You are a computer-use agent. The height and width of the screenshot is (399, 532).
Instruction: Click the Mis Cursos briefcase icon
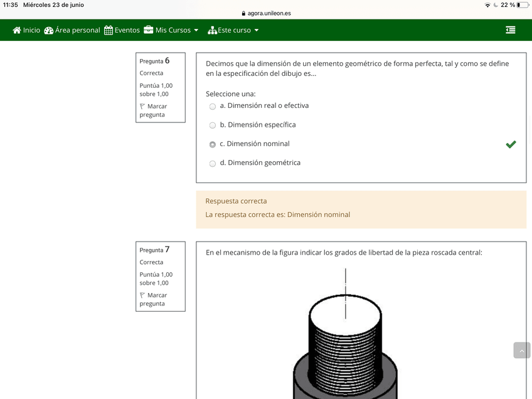(149, 30)
